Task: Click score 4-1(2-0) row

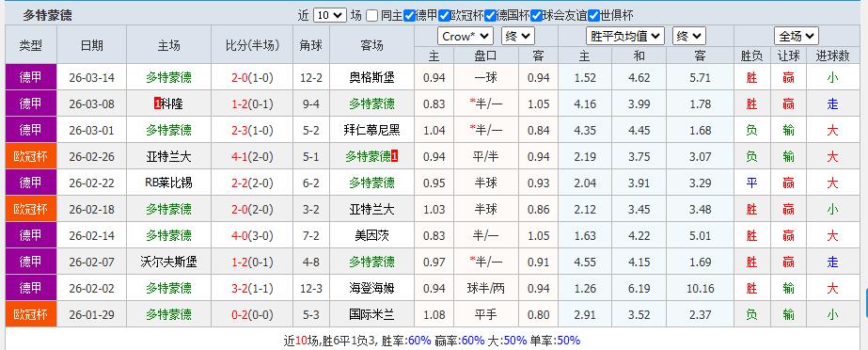Action: point(252,157)
